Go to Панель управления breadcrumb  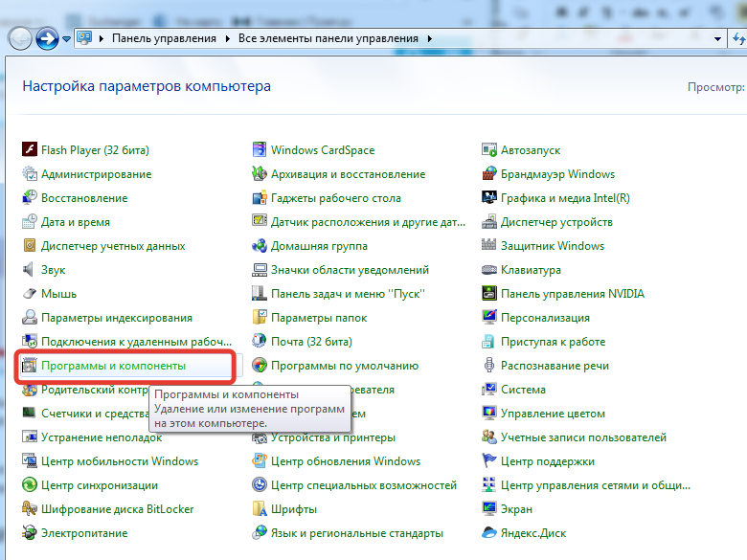point(164,38)
